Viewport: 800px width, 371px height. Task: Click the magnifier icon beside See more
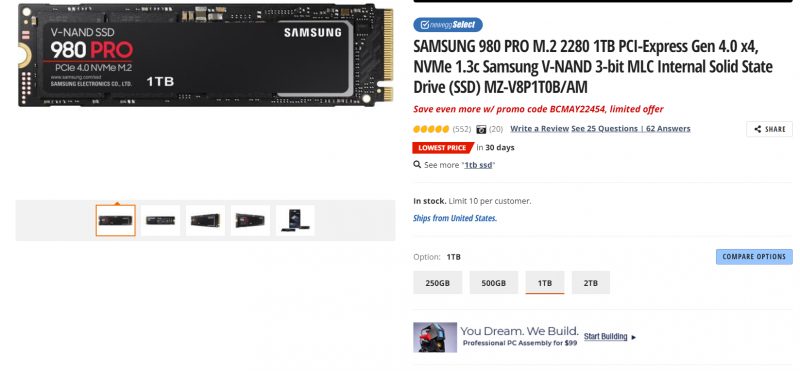pyautogui.click(x=417, y=165)
